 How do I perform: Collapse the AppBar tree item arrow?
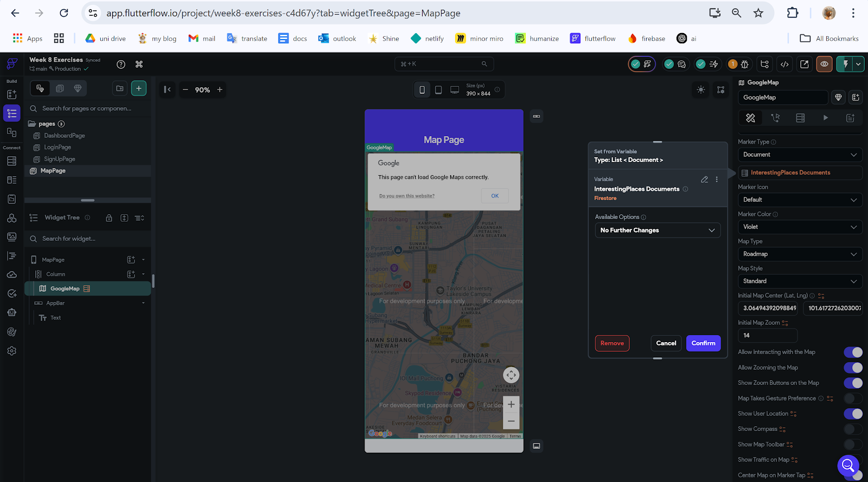click(143, 303)
